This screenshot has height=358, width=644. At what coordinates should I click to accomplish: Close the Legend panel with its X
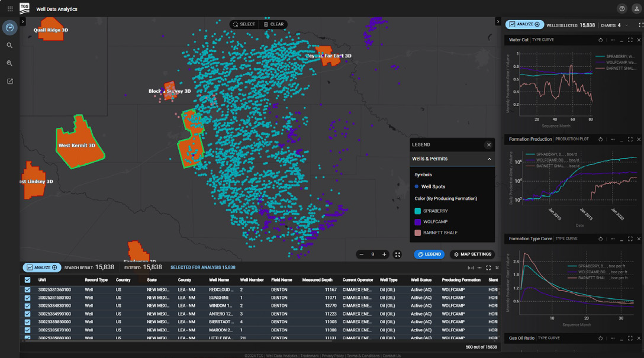coord(489,144)
